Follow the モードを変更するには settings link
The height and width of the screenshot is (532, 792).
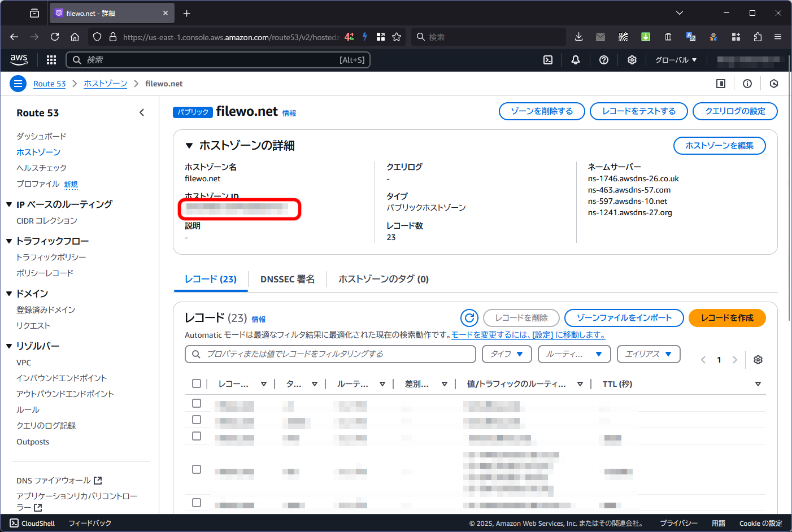point(528,335)
